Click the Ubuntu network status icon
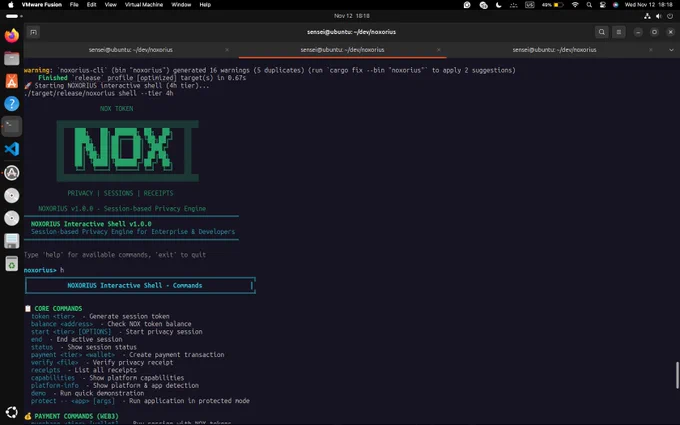The image size is (680, 425). click(x=647, y=16)
